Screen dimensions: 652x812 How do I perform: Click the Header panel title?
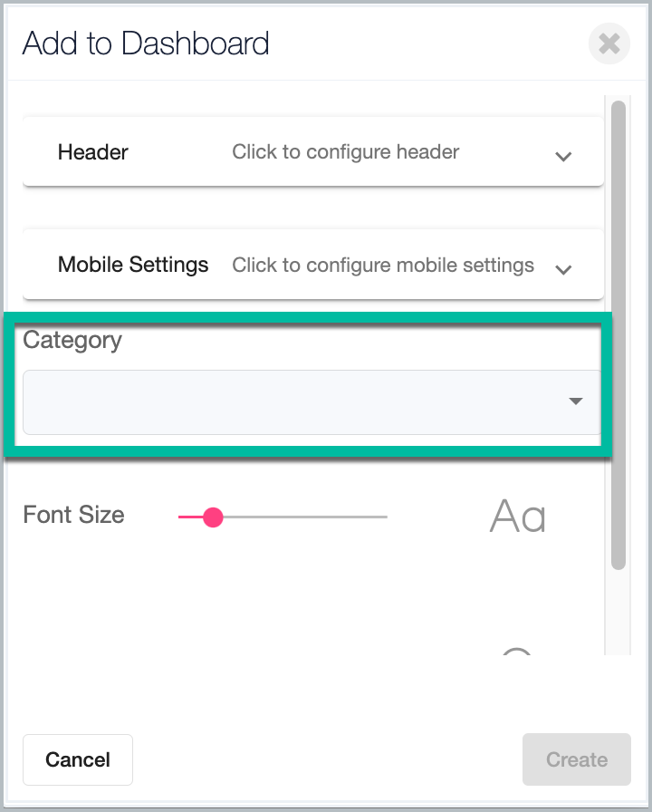92,152
